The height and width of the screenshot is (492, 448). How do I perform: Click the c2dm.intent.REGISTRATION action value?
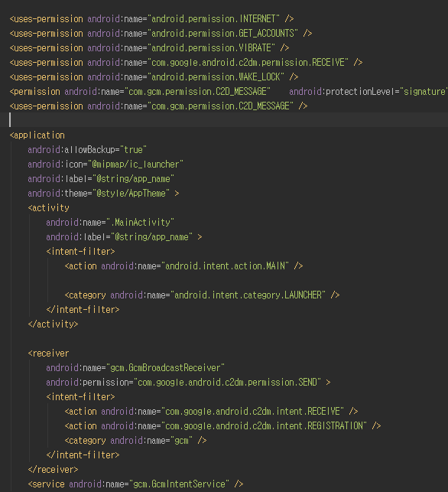pyautogui.click(x=264, y=426)
